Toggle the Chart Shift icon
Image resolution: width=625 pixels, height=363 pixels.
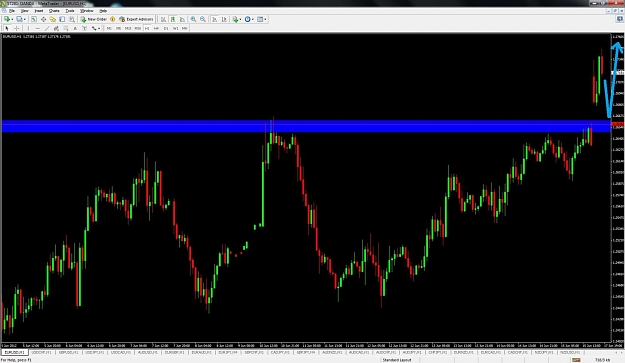pyautogui.click(x=224, y=19)
